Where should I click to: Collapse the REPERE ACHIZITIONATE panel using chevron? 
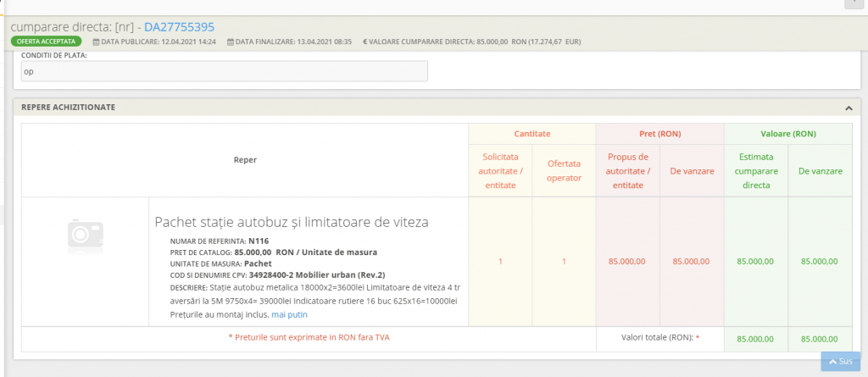848,108
